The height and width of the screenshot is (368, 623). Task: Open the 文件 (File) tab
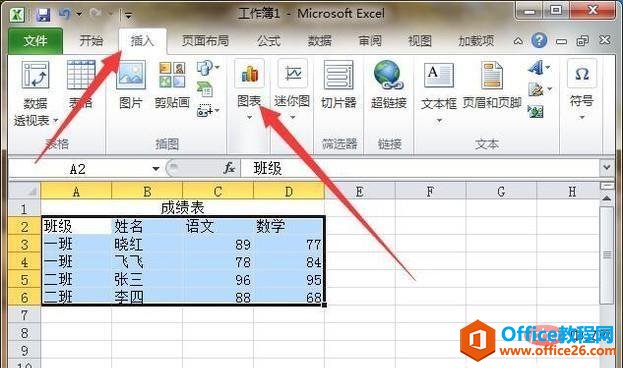tap(35, 41)
